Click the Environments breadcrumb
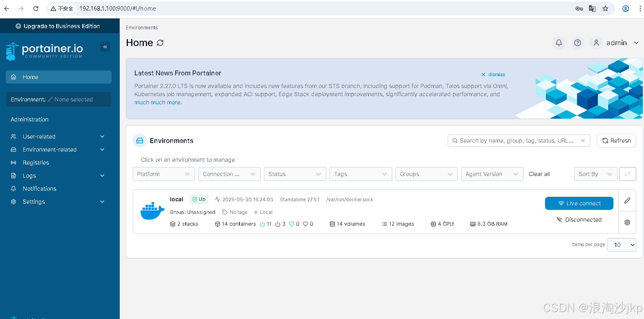Viewport: 644px width, 319px height. pos(142,28)
